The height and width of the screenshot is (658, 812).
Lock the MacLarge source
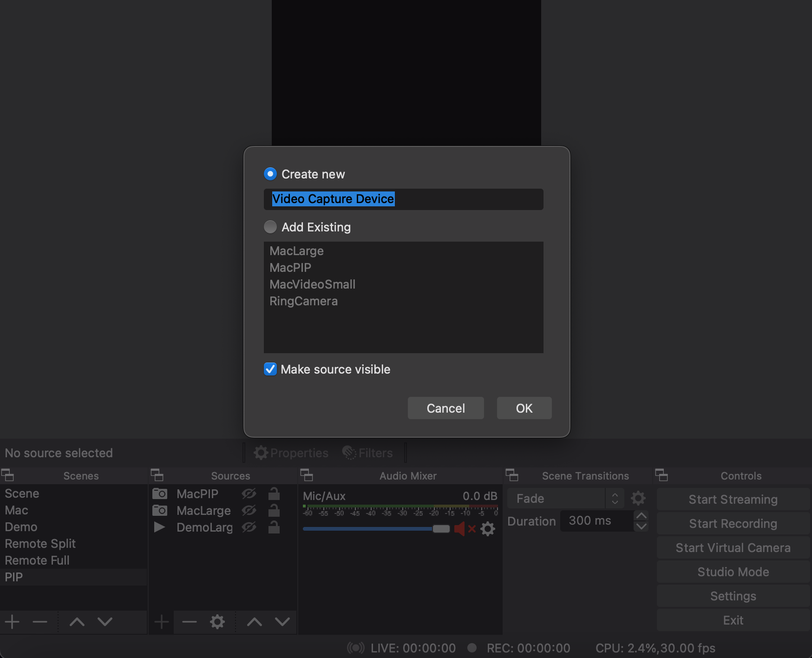point(274,510)
